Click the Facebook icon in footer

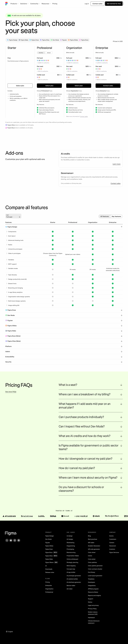click(x=18, y=540)
